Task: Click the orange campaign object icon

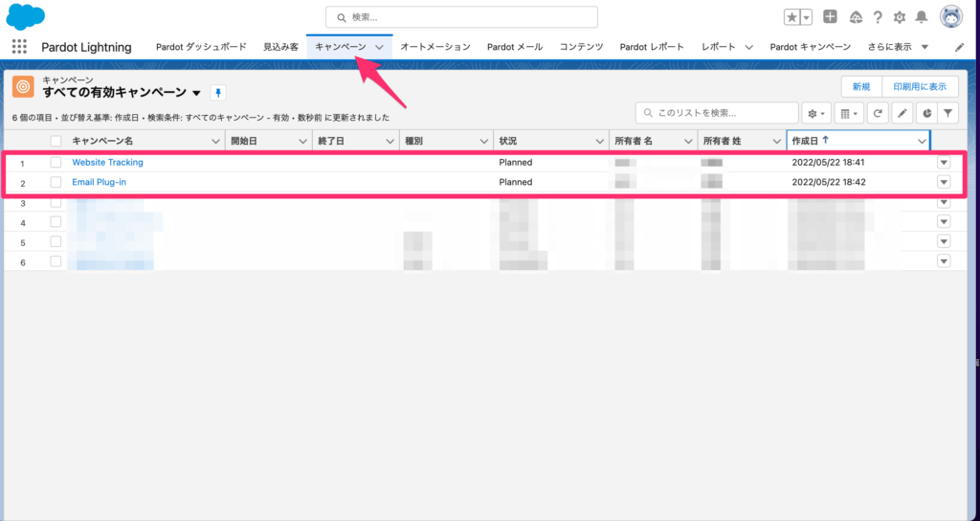Action: (x=23, y=87)
